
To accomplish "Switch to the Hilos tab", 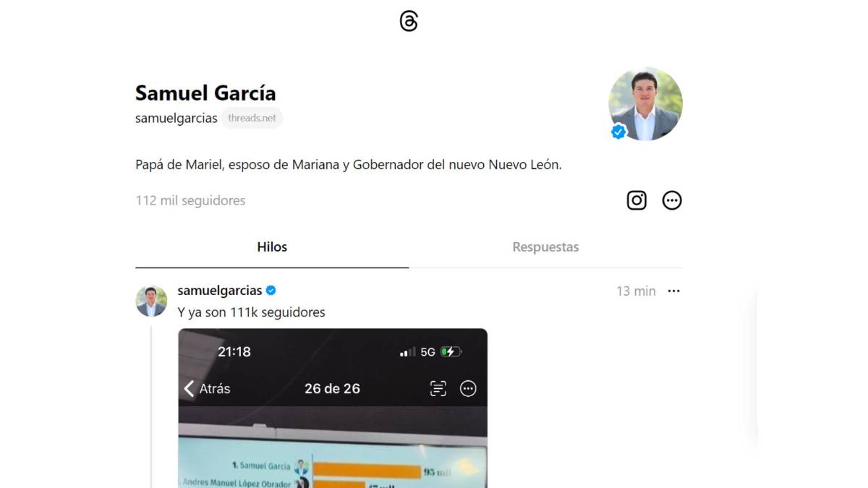I will coord(272,247).
